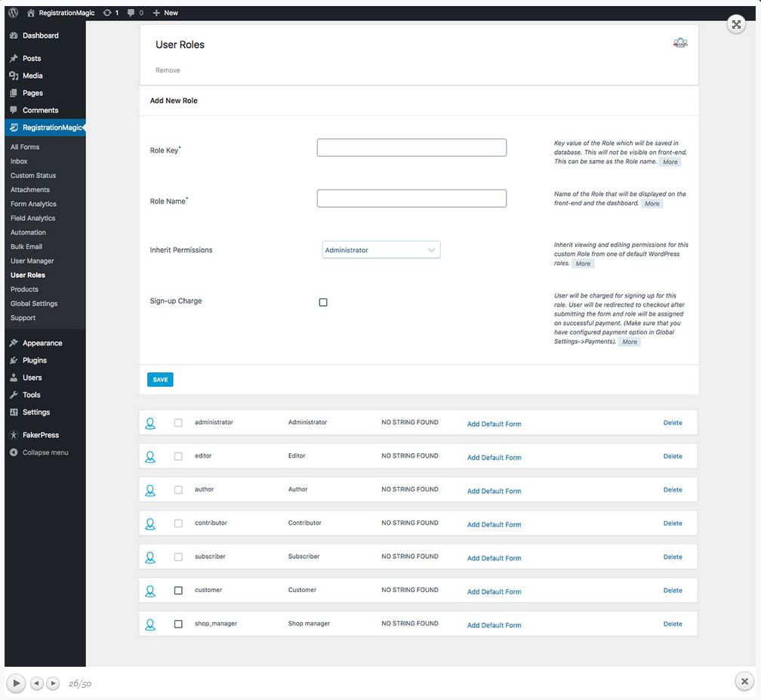Click the WordPress logo in admin bar
Image resolution: width=761 pixels, height=700 pixels.
point(13,13)
